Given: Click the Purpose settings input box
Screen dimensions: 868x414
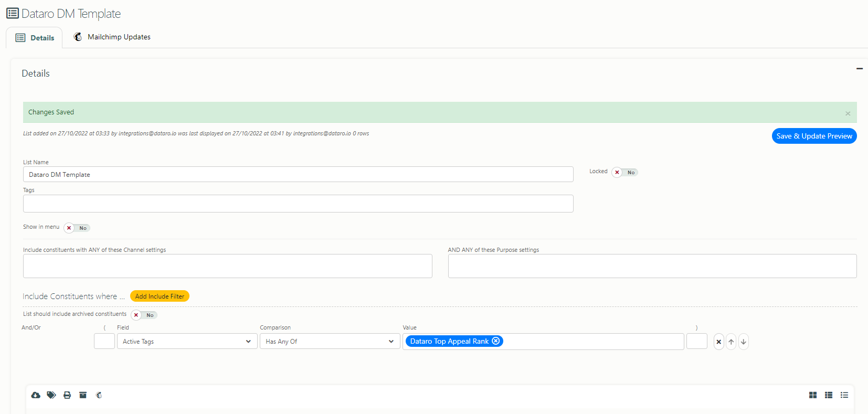Looking at the screenshot, I should (x=652, y=266).
